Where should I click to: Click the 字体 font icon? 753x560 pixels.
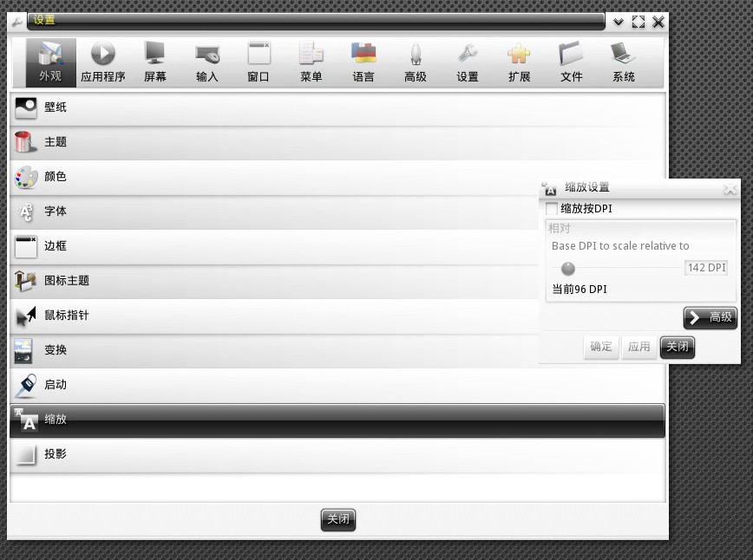25,212
